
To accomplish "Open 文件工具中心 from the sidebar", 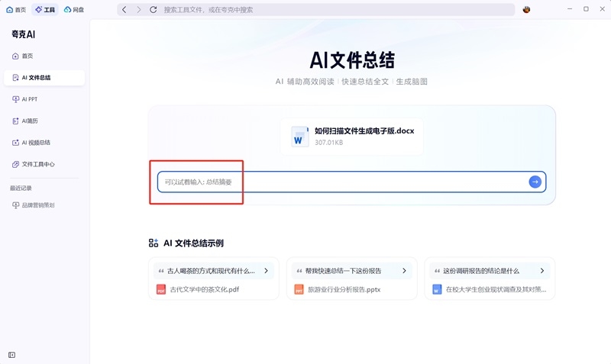I will pos(44,164).
